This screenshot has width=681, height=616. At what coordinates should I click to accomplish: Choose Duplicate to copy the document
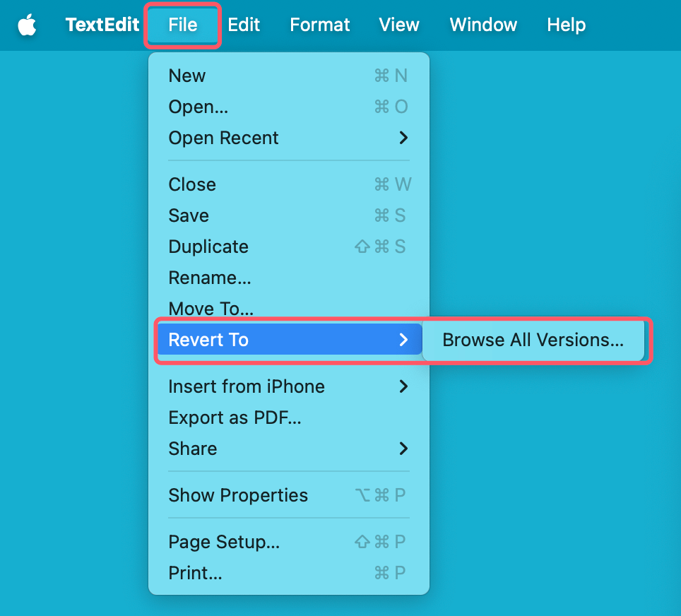tap(208, 247)
